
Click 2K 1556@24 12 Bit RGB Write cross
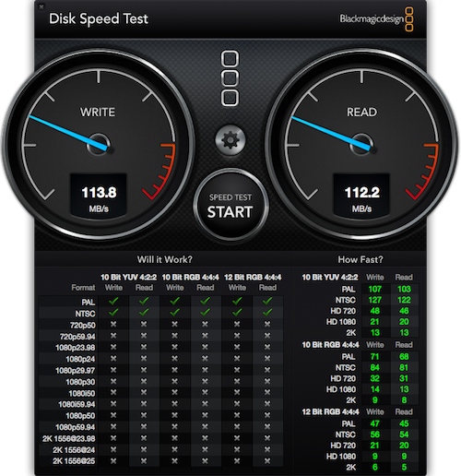click(x=237, y=449)
